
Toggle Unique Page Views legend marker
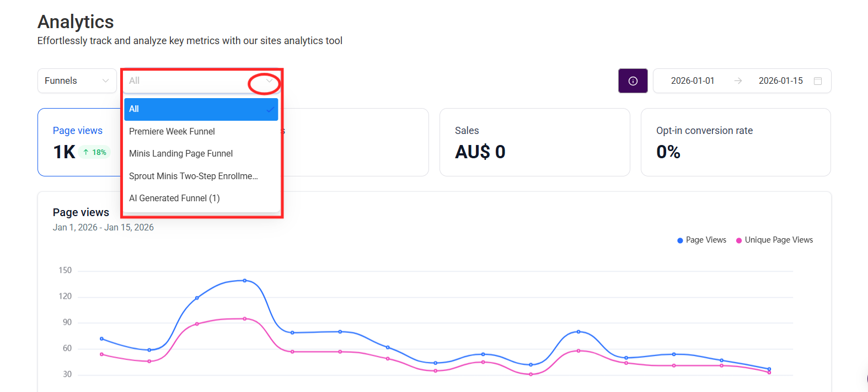[x=739, y=240]
